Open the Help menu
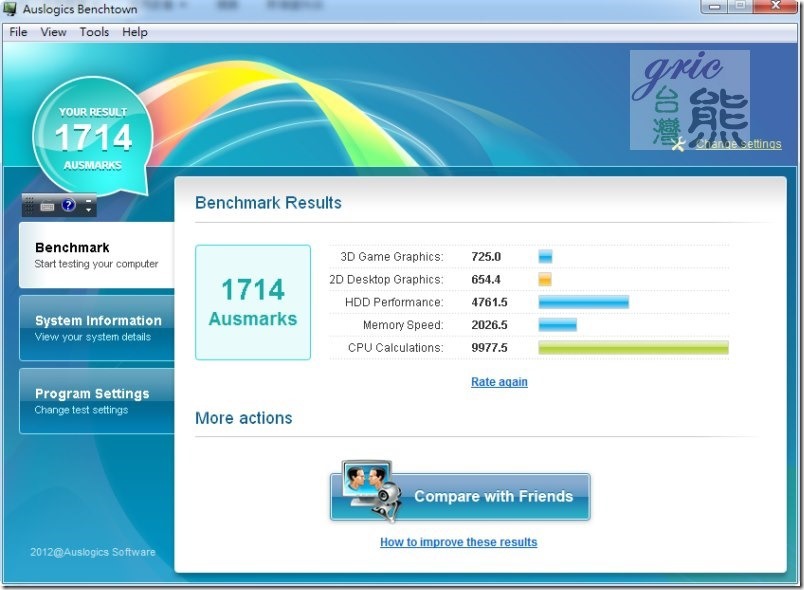 135,32
